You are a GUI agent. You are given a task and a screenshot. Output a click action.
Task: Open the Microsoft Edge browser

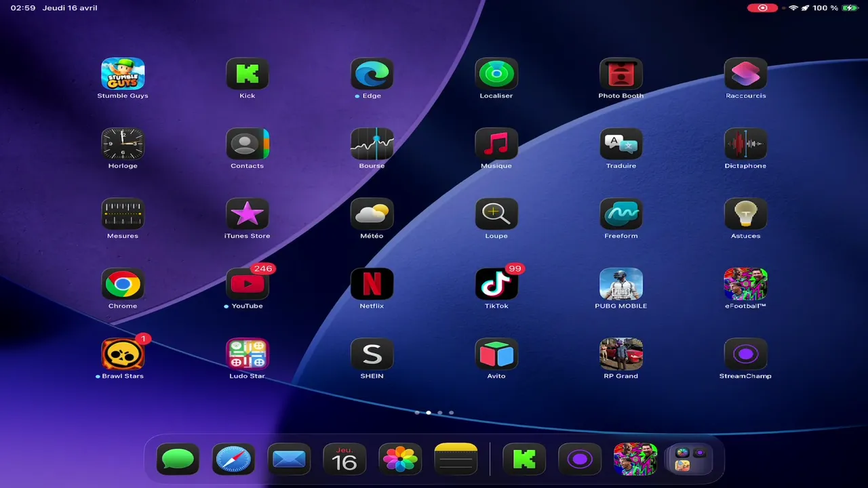(x=372, y=73)
